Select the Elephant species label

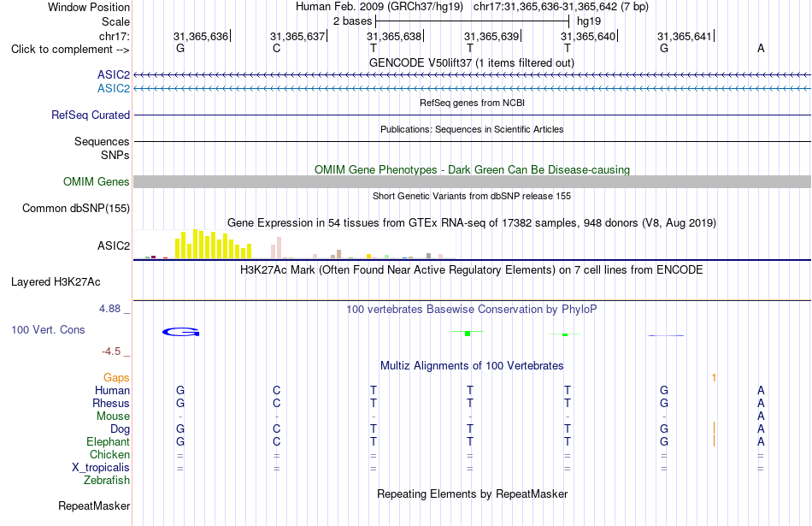tap(108, 441)
